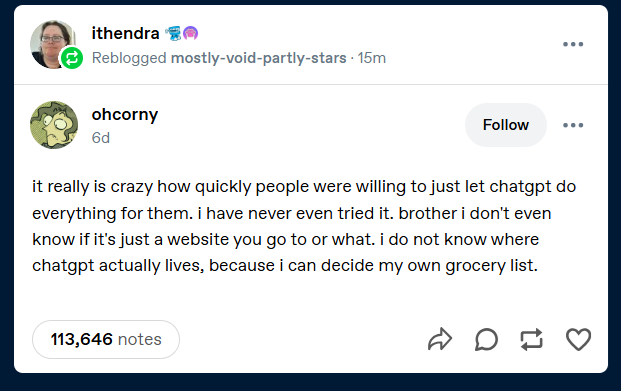Click the post text about chatgpt
The width and height of the screenshot is (621, 391).
304,226
